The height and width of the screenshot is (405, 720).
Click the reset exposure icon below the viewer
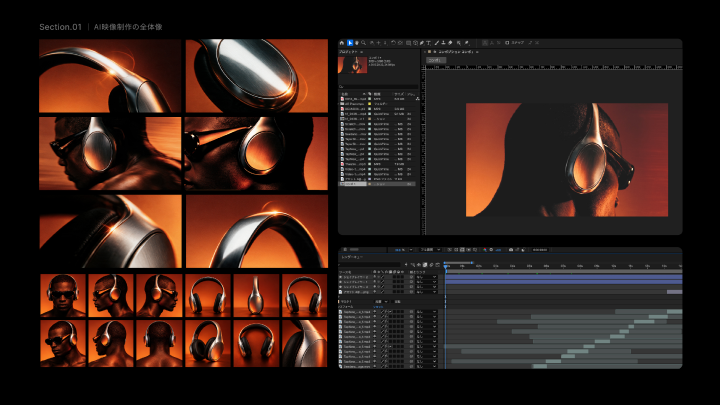(x=491, y=250)
